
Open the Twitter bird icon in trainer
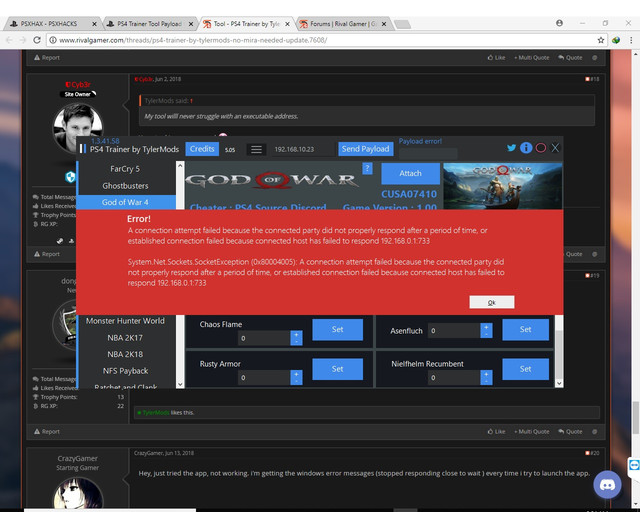point(511,148)
